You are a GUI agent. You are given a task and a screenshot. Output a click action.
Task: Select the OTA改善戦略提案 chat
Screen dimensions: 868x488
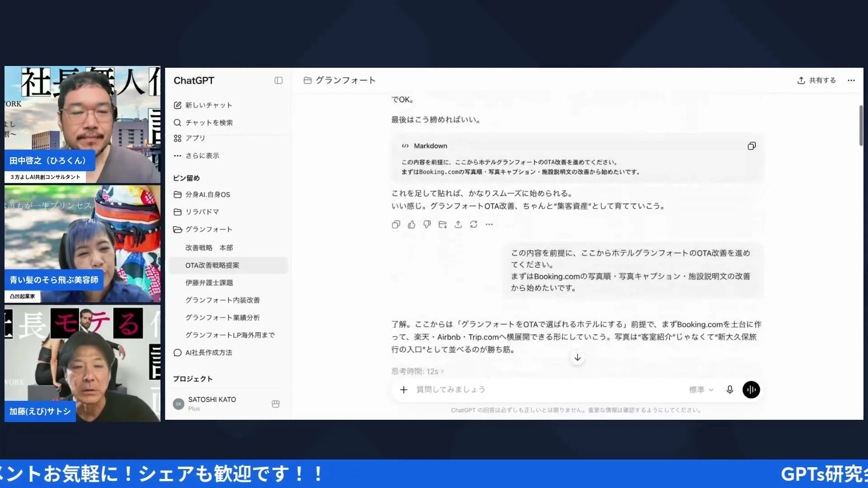228,265
